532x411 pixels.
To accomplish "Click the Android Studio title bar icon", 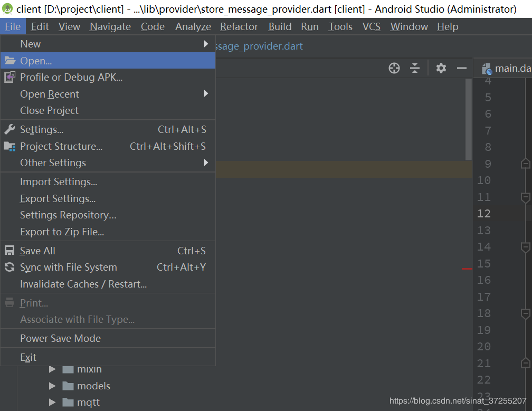I will (x=7, y=8).
